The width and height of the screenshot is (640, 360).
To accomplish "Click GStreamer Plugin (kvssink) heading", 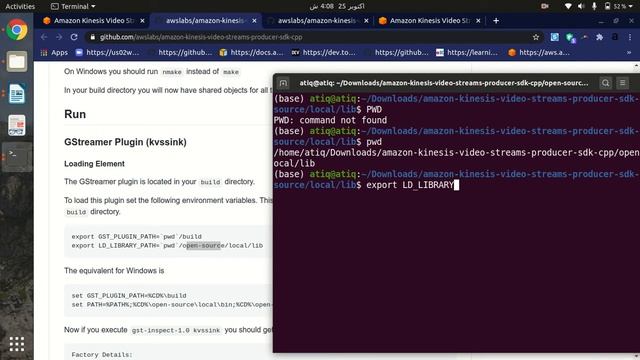I will [x=125, y=142].
